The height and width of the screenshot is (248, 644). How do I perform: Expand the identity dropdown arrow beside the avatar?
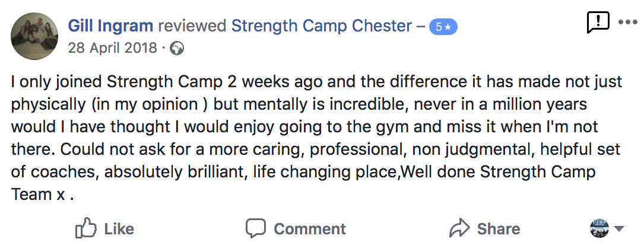618,228
